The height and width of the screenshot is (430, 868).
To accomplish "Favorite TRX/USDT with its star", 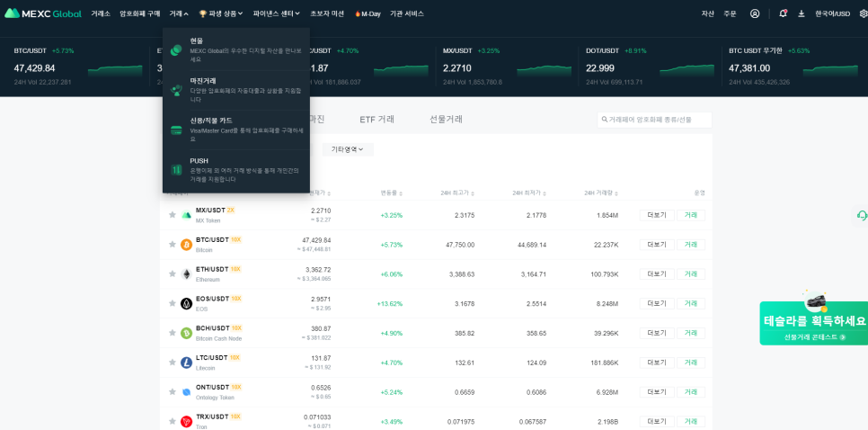I will click(173, 421).
